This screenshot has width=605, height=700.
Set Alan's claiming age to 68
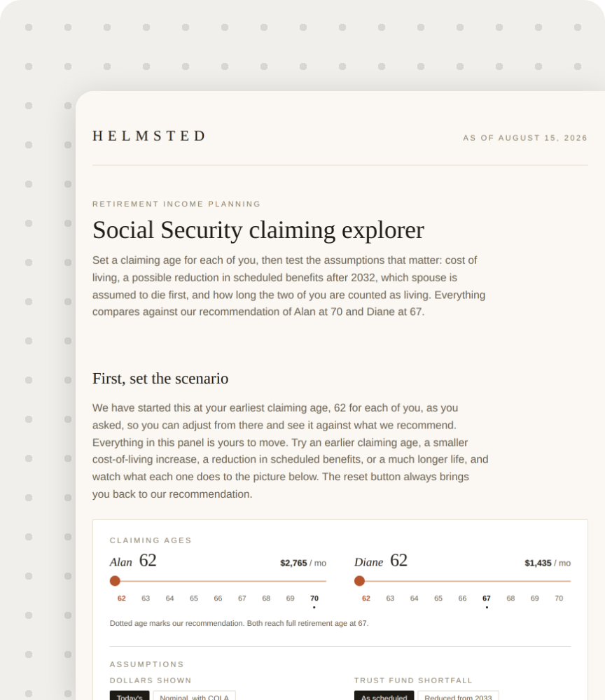(x=266, y=598)
